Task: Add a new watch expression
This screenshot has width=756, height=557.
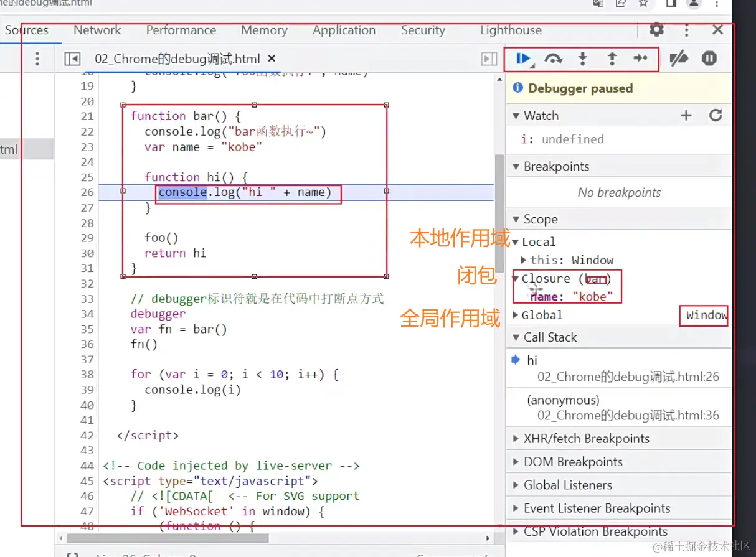Action: [686, 115]
